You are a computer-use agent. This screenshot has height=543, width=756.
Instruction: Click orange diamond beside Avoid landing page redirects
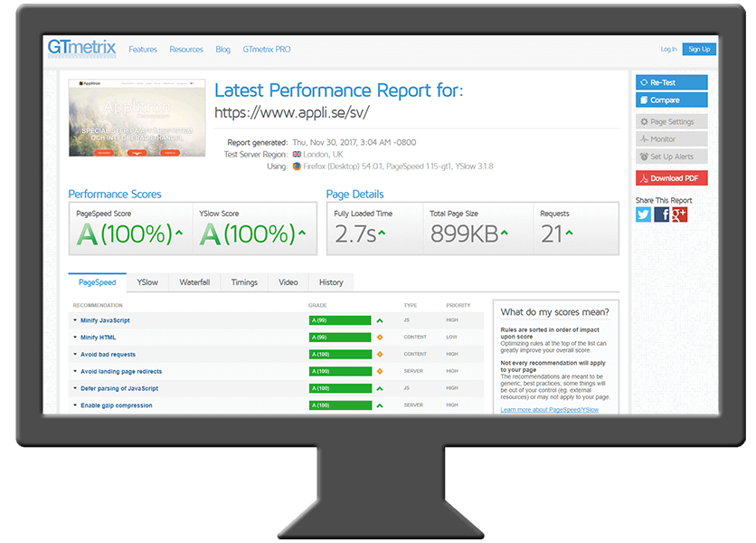click(380, 372)
